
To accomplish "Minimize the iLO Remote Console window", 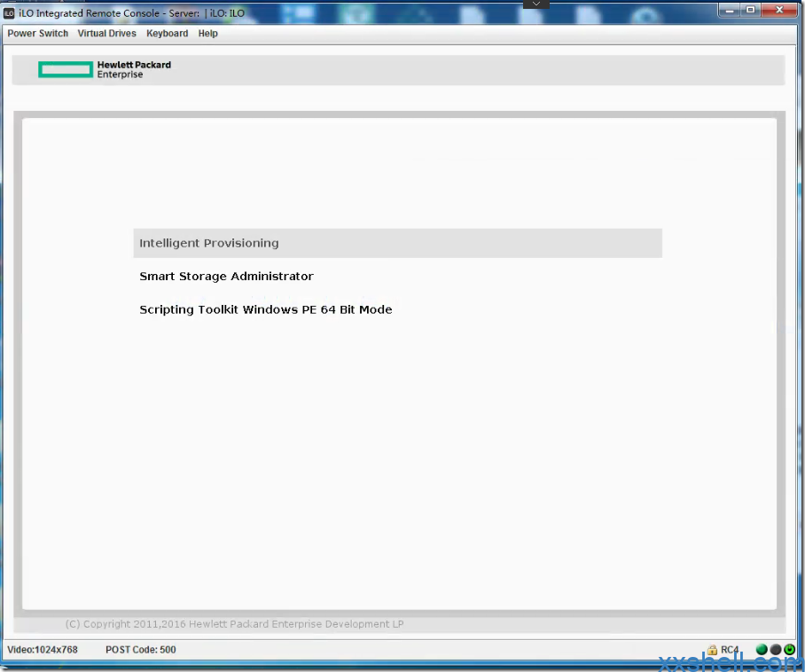I will click(730, 11).
